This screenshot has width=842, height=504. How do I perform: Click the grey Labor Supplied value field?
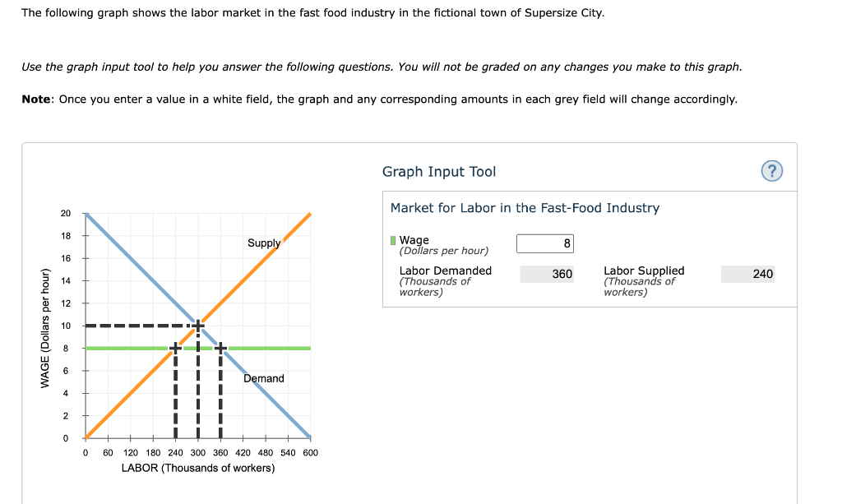(x=747, y=274)
